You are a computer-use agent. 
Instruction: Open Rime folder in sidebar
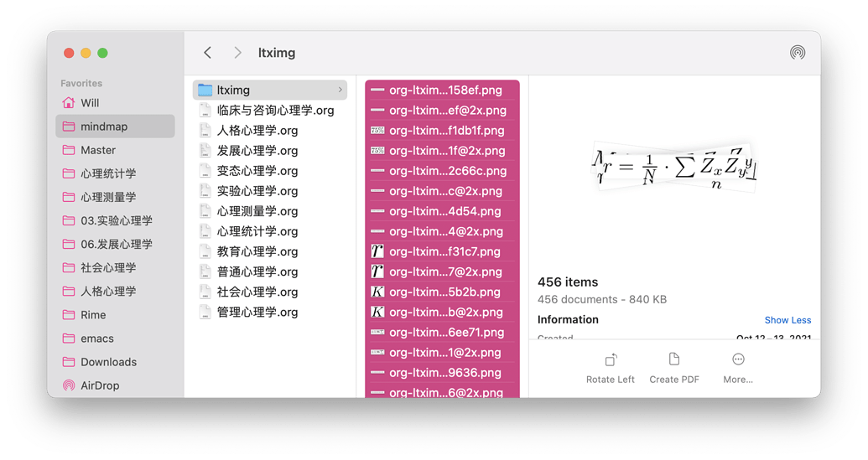point(115,314)
